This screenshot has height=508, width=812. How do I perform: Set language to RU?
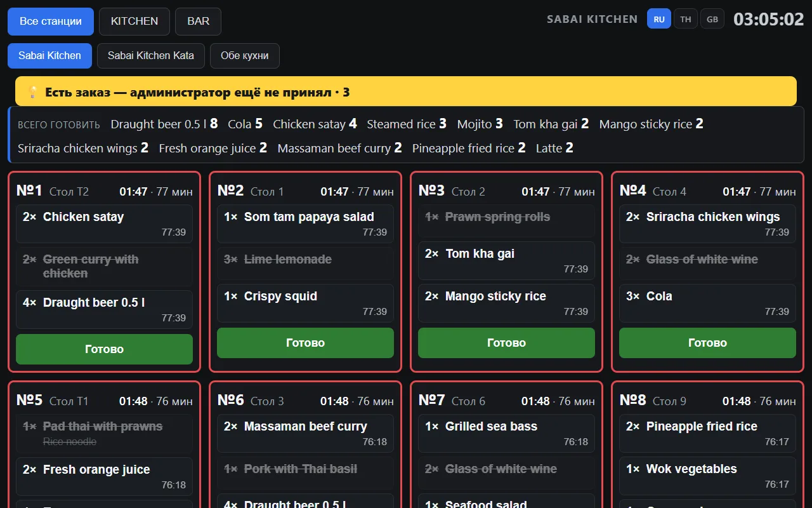(x=659, y=19)
